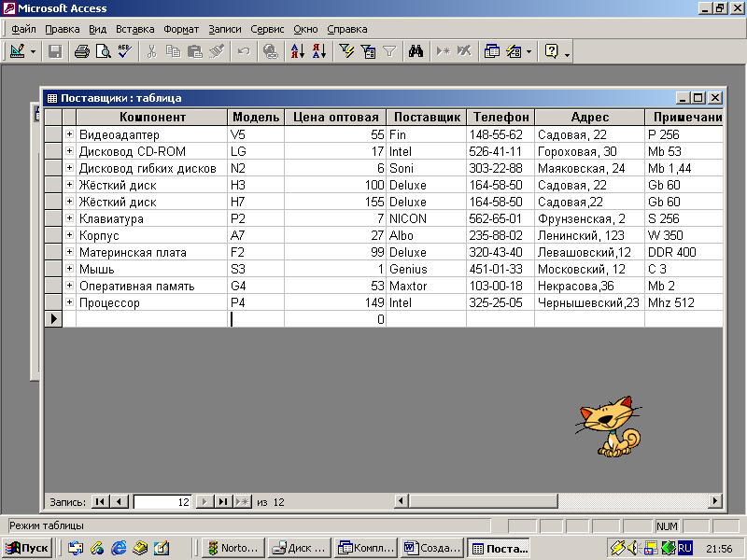Image resolution: width=747 pixels, height=560 pixels.
Task: Insert Hyperlink globe icon
Action: [271, 51]
